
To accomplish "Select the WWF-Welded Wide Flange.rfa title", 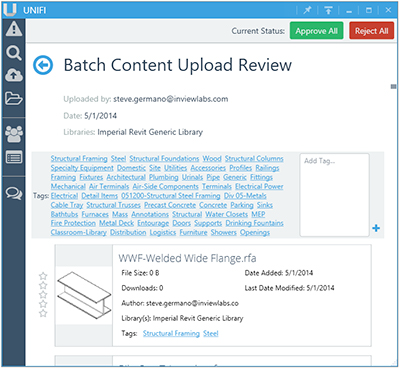I will click(x=187, y=258).
